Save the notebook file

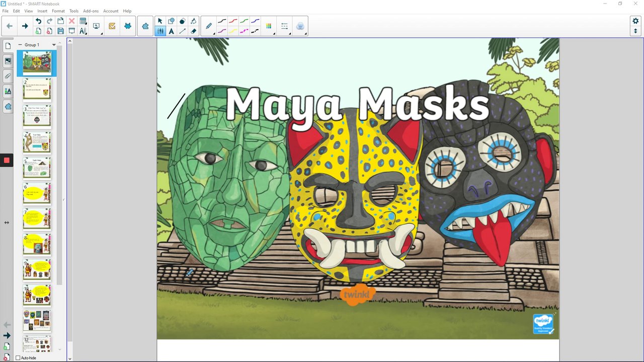(60, 31)
